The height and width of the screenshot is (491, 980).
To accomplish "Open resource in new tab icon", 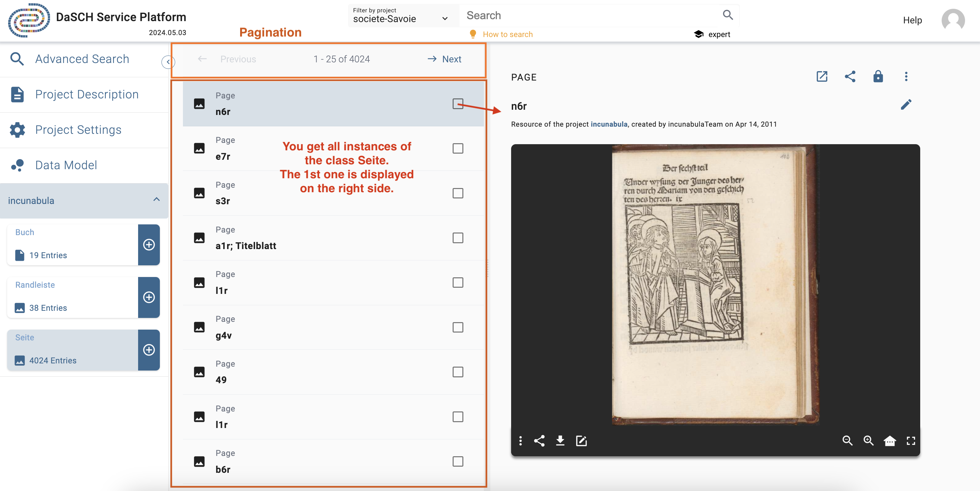I will click(822, 76).
